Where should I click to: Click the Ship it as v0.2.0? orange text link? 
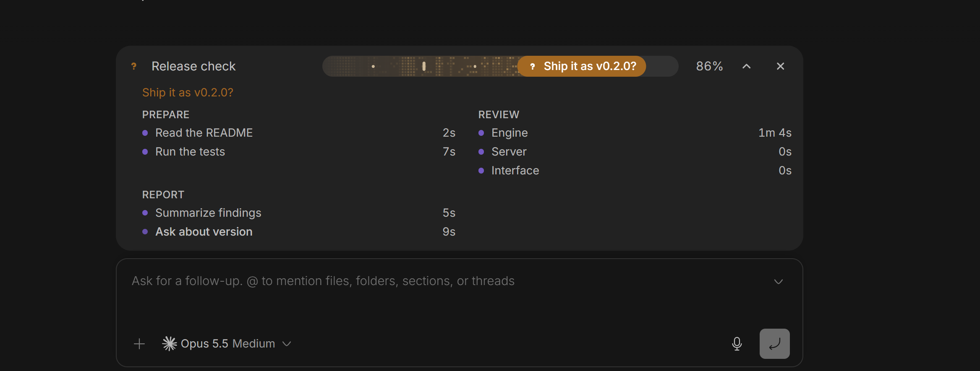click(x=188, y=93)
